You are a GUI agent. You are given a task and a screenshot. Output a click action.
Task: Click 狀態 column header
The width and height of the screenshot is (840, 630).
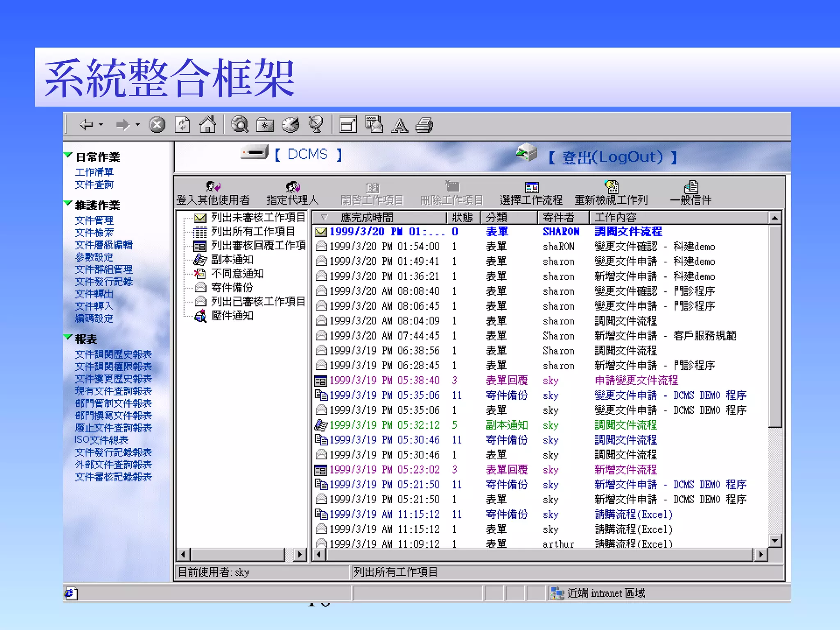pos(463,217)
